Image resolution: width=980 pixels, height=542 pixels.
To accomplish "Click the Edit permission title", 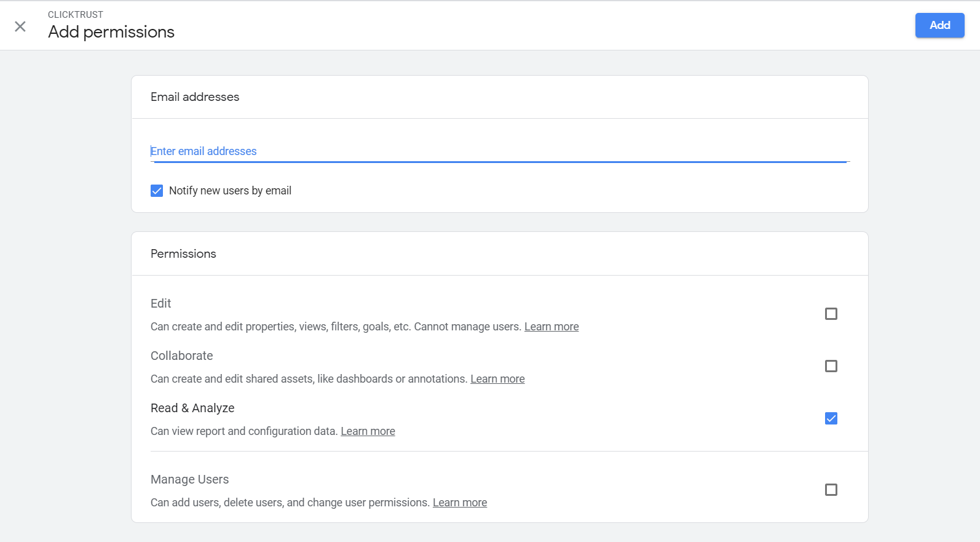I will [161, 303].
